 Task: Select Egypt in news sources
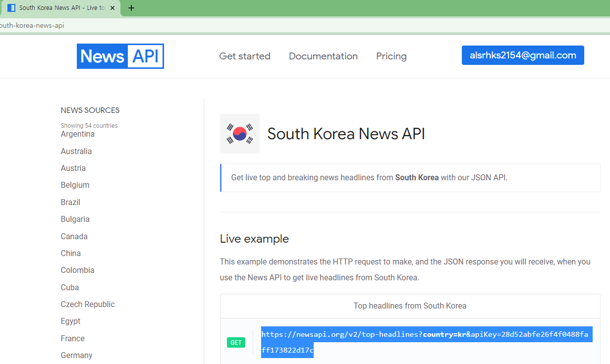(x=71, y=321)
